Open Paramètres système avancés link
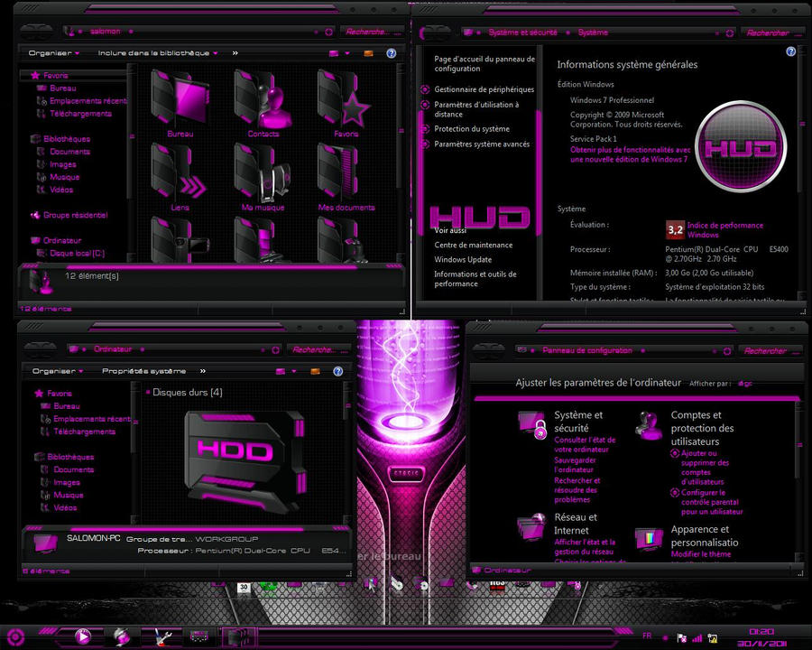 (x=482, y=144)
